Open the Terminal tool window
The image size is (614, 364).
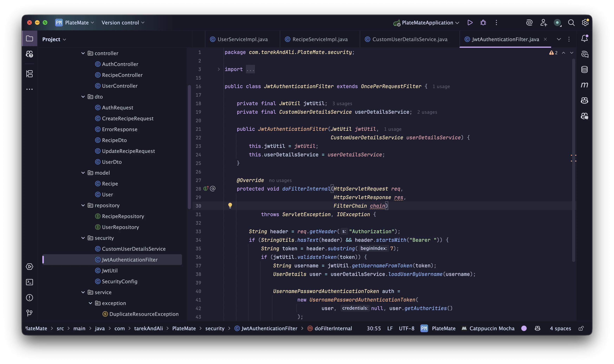pos(29,282)
